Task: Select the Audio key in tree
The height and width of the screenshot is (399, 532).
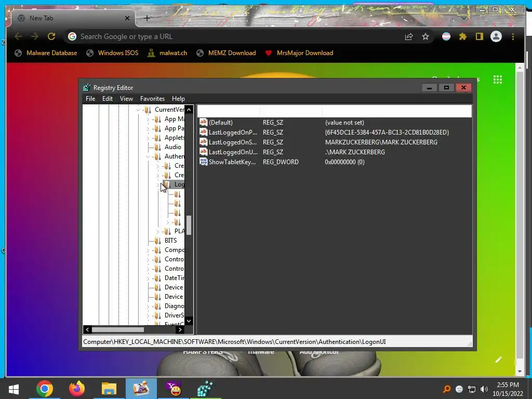Action: pyautogui.click(x=172, y=147)
